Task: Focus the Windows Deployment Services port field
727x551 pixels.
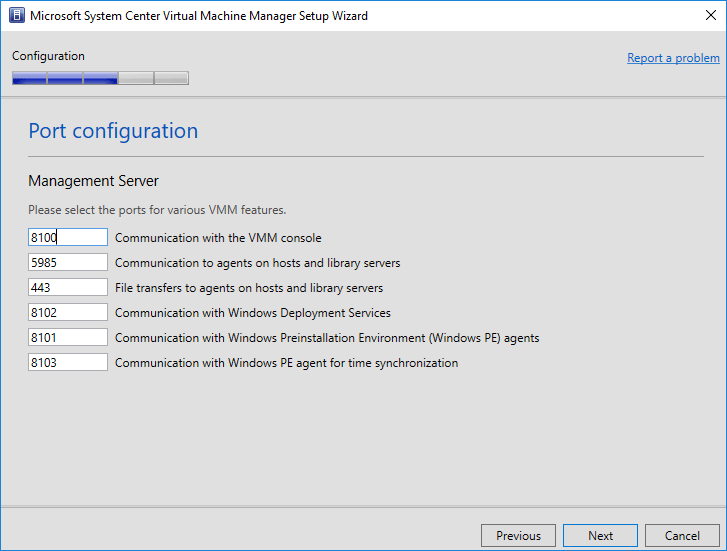Action: click(x=68, y=312)
